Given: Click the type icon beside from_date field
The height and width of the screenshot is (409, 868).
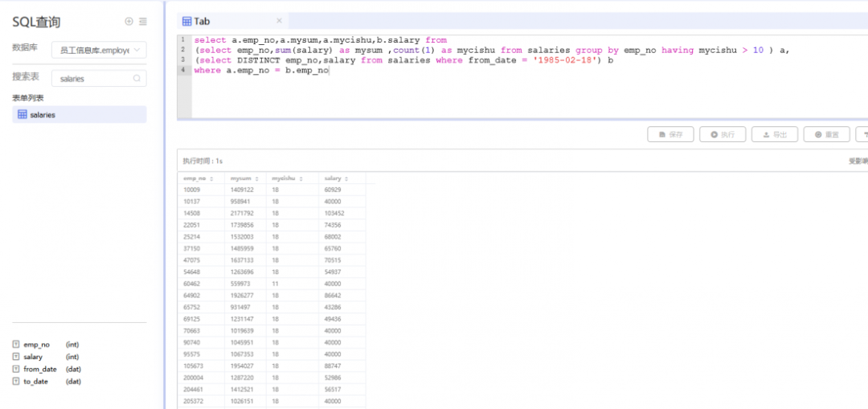Looking at the screenshot, I should tap(15, 369).
